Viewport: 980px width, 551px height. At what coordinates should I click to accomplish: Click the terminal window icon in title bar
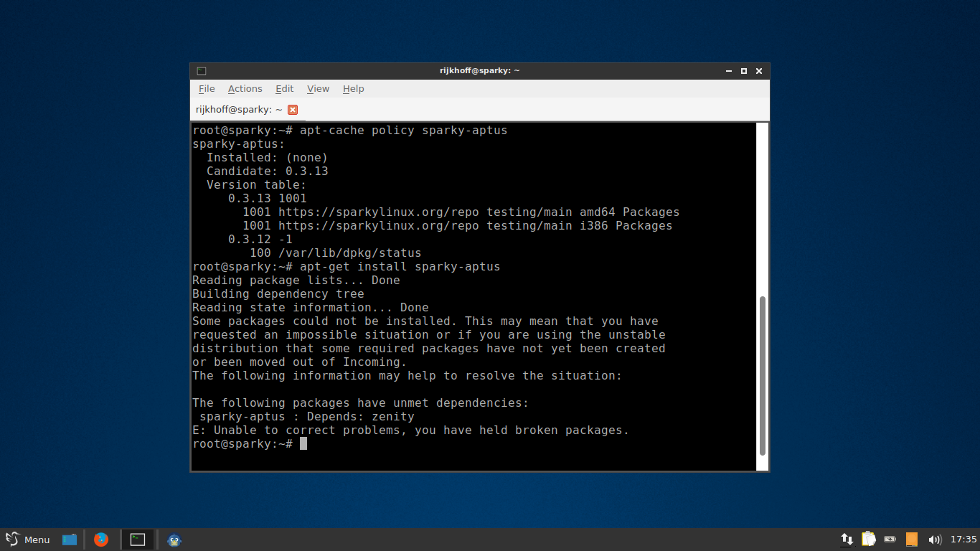tap(202, 71)
